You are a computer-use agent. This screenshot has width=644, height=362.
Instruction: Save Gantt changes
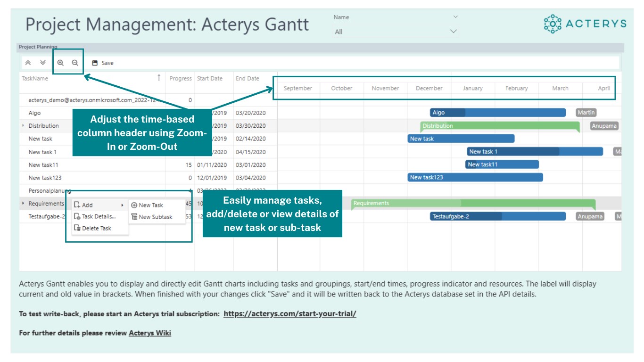click(103, 63)
